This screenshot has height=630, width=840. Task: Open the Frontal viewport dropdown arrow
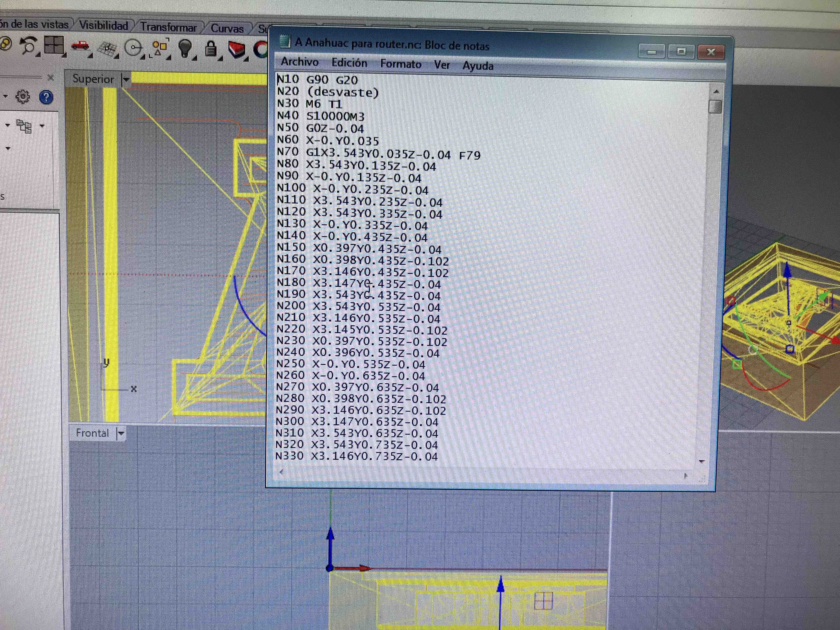(x=121, y=433)
